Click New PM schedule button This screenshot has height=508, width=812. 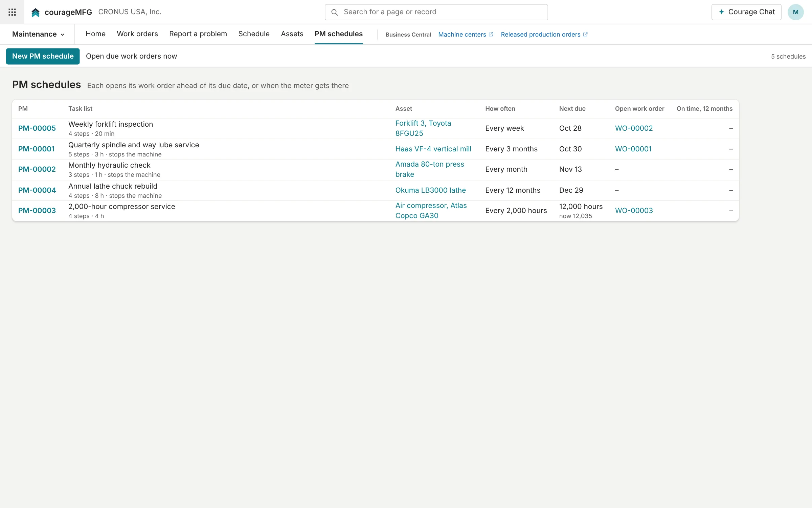[x=43, y=56]
